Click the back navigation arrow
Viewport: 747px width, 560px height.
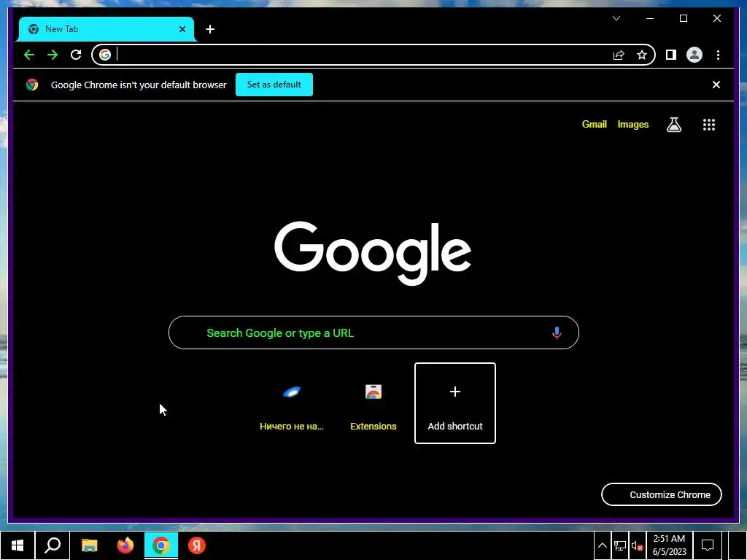[29, 55]
